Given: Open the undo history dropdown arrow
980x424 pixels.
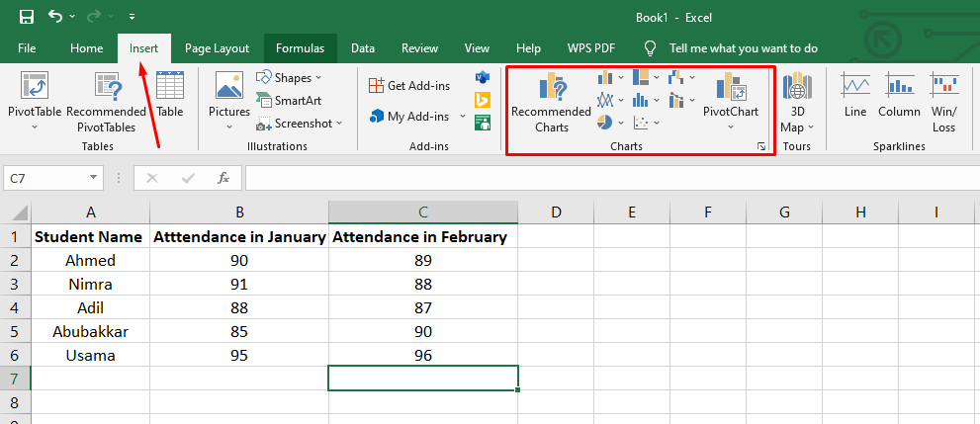Looking at the screenshot, I should tap(72, 17).
